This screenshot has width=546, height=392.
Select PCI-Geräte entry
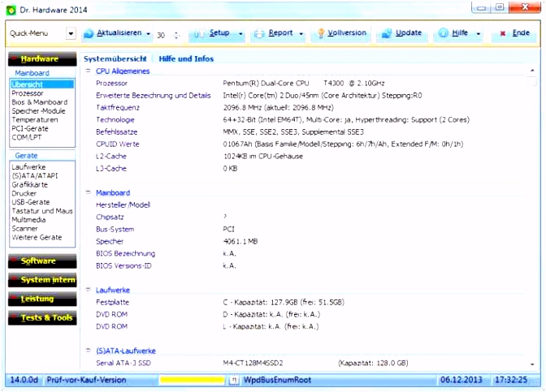click(30, 129)
